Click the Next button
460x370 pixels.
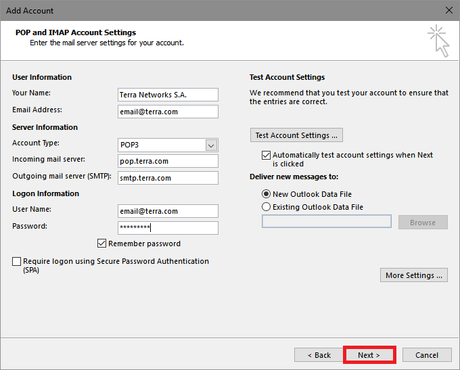(369, 355)
